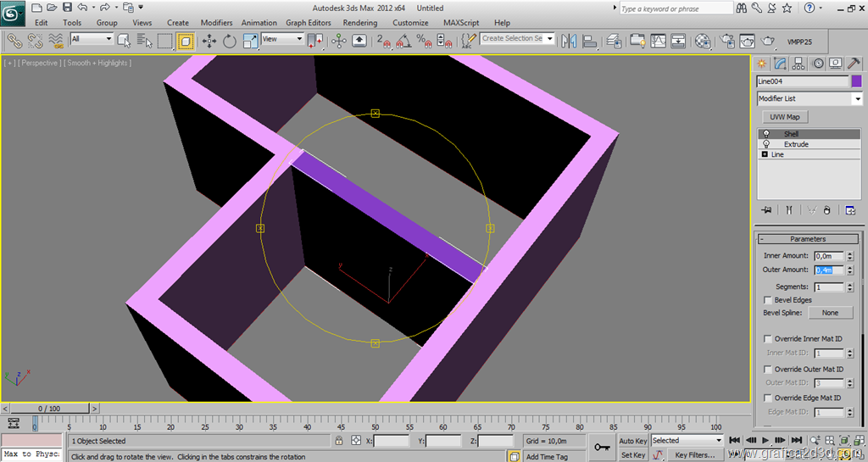Click the purple object color swatch
Screen dimensions: 868x462
click(856, 81)
